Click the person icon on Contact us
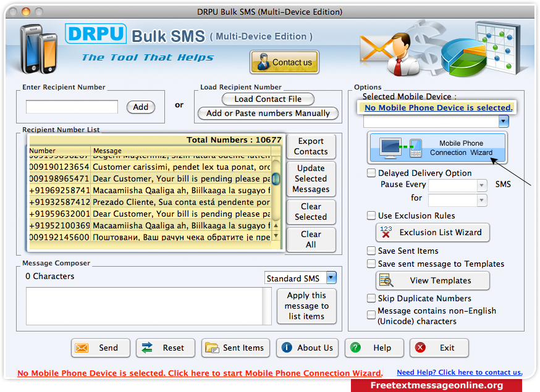 pyautogui.click(x=263, y=62)
